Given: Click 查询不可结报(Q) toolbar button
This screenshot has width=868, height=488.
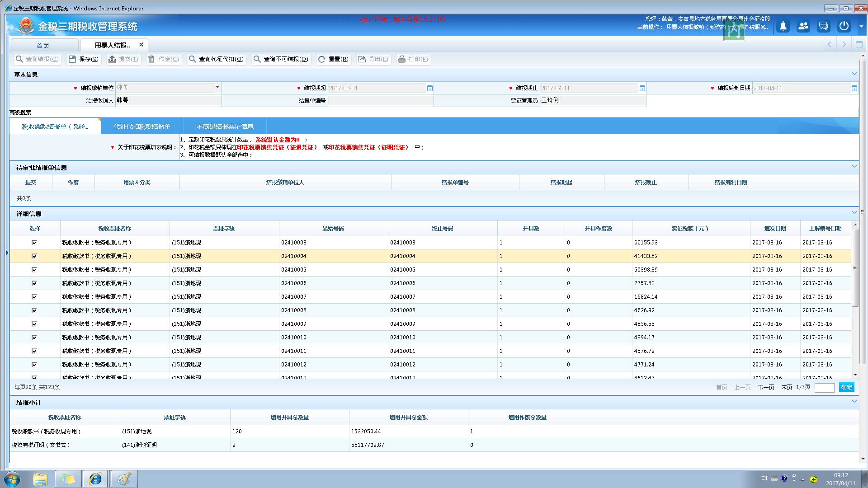Looking at the screenshot, I should pyautogui.click(x=281, y=59).
